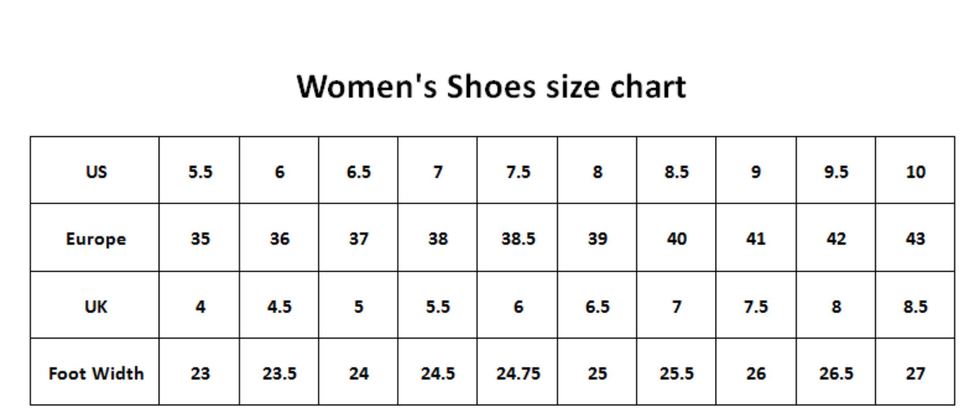Click the UK row header cell

coord(96,306)
